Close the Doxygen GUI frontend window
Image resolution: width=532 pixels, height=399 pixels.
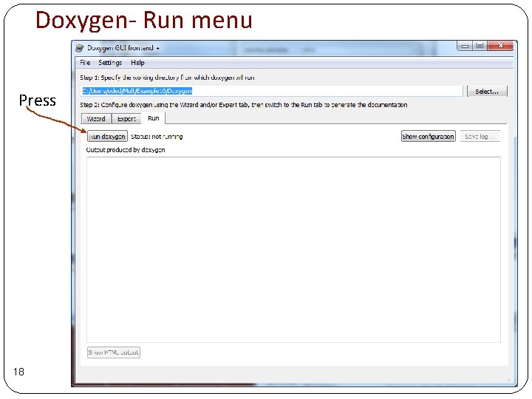click(500, 46)
